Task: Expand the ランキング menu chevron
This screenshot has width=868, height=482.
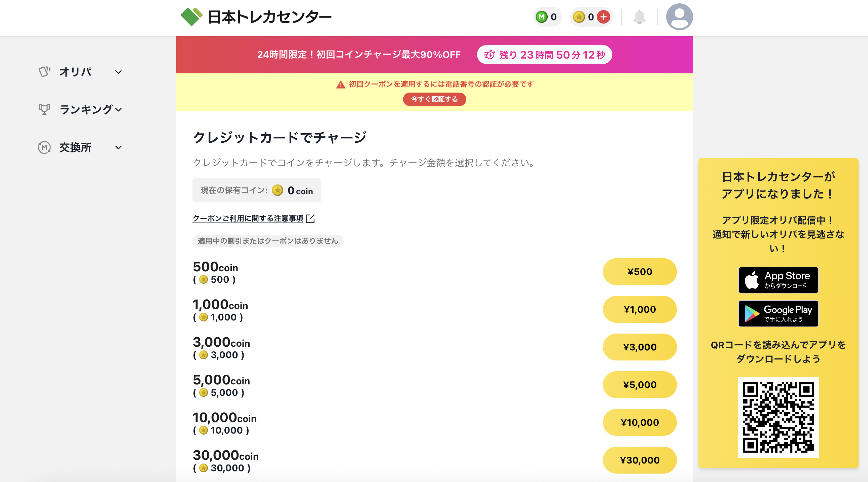Action: tap(119, 110)
